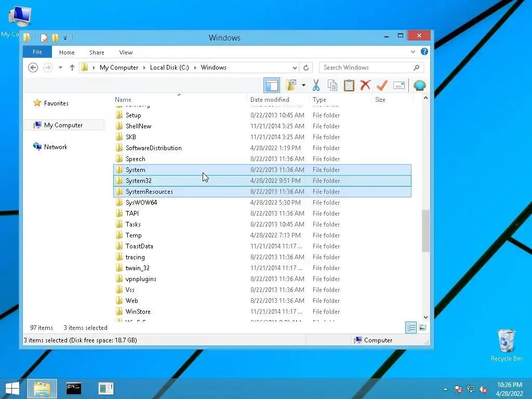The width and height of the screenshot is (532, 399).
Task: Delete selected items with the red X icon
Action: (x=365, y=85)
